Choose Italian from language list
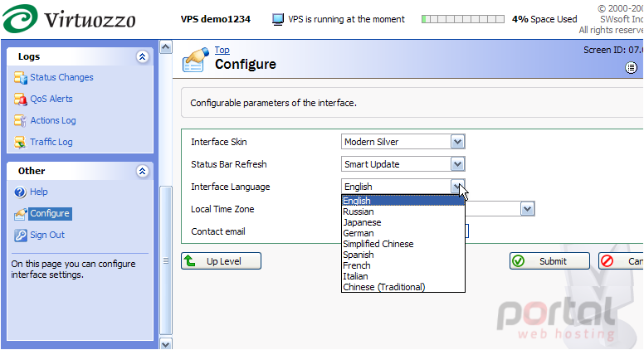Screen dimensions: 644x350 click(x=402, y=276)
